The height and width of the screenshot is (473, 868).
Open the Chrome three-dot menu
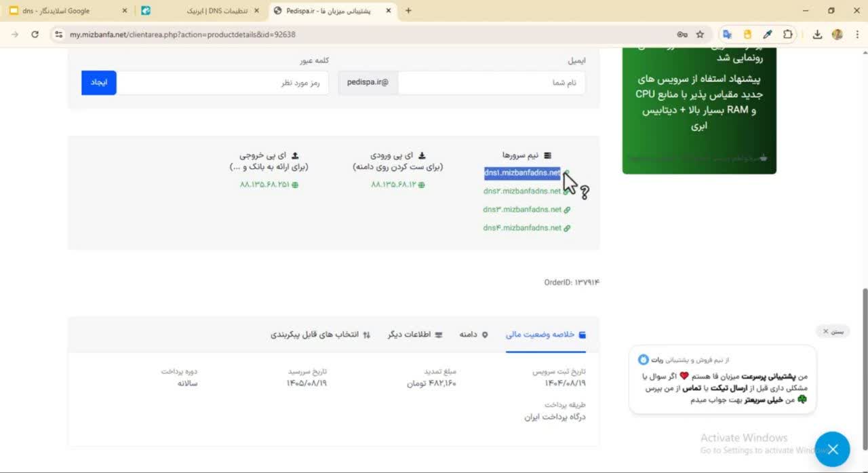coord(857,33)
